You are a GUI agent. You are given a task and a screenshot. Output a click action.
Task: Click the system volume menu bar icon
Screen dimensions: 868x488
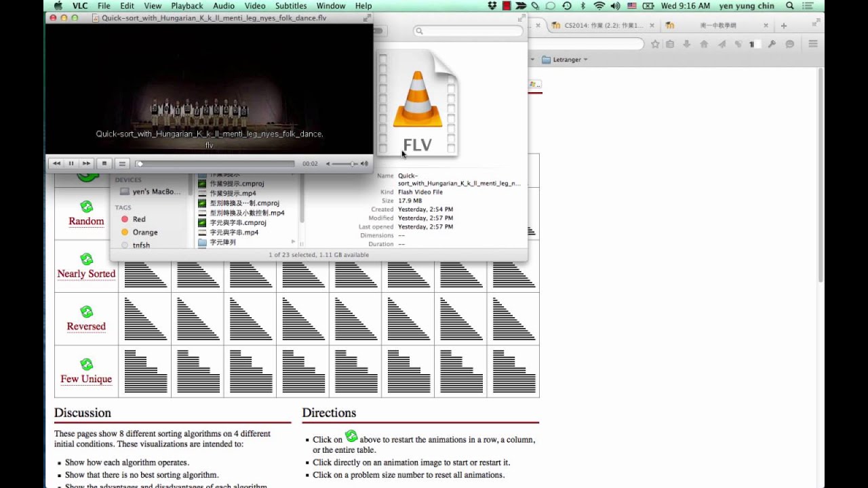coord(616,5)
